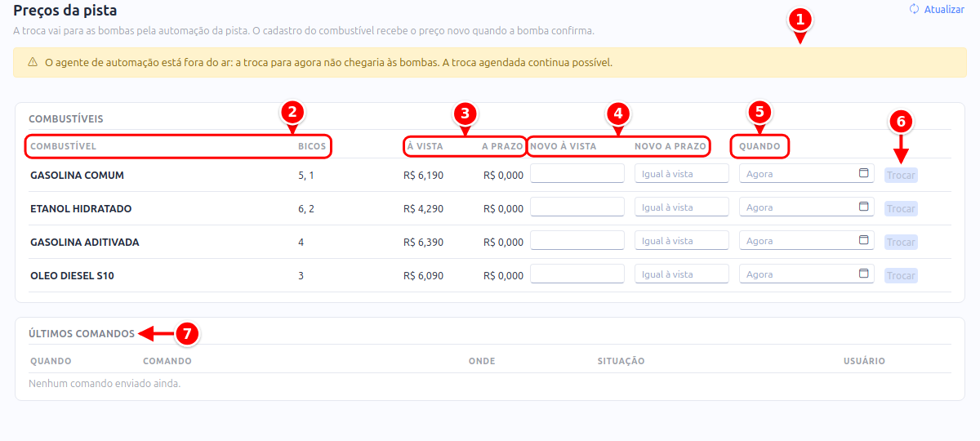Click new à vista price field for ETANOL HIDRATADO
Screen dimensions: 980x441
[577, 207]
